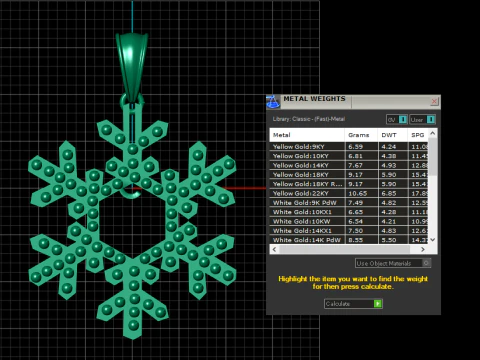Click the 6.54 grams value

point(356,221)
